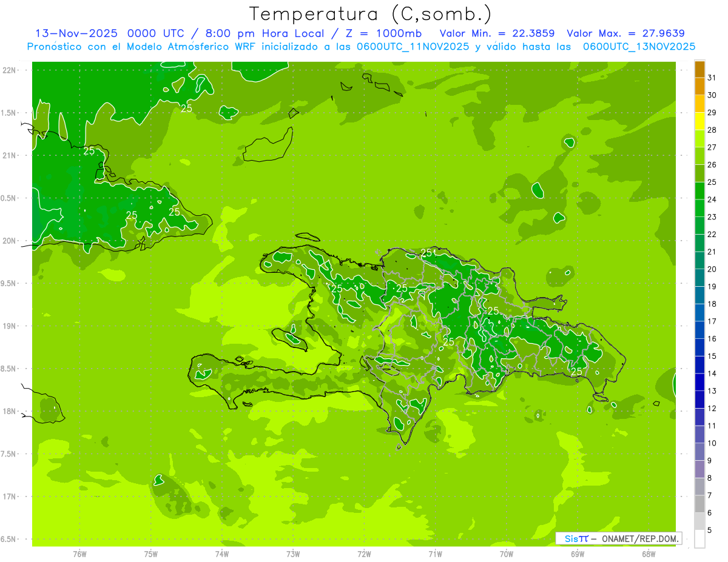Image resolution: width=728 pixels, height=562 pixels.
Task: Click the "Valor Min. = 22.3859" value
Action: (497, 33)
